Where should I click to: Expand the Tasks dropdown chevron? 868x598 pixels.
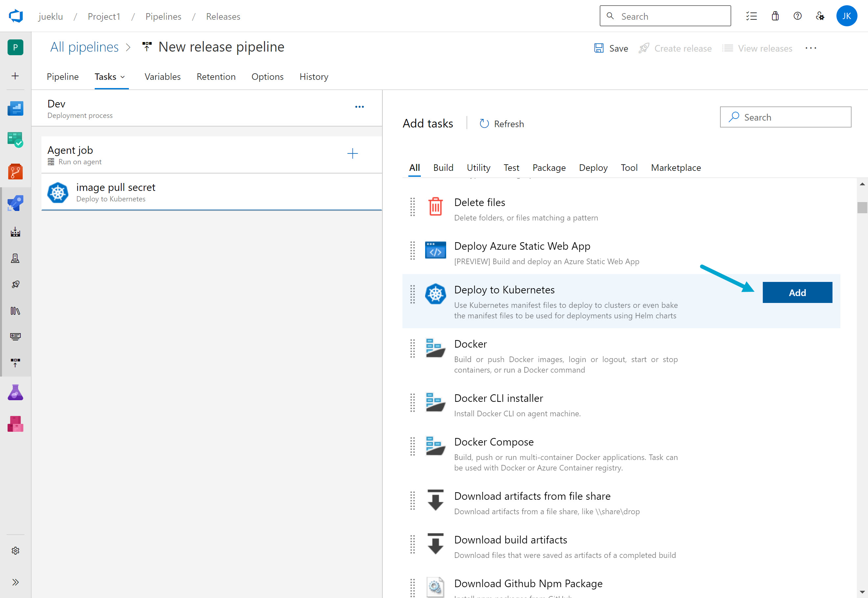tap(123, 77)
